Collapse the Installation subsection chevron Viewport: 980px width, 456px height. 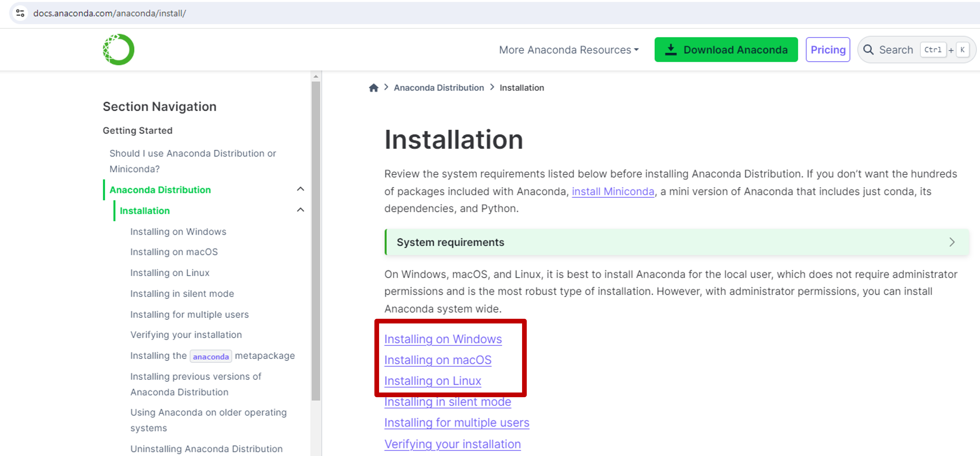(300, 210)
